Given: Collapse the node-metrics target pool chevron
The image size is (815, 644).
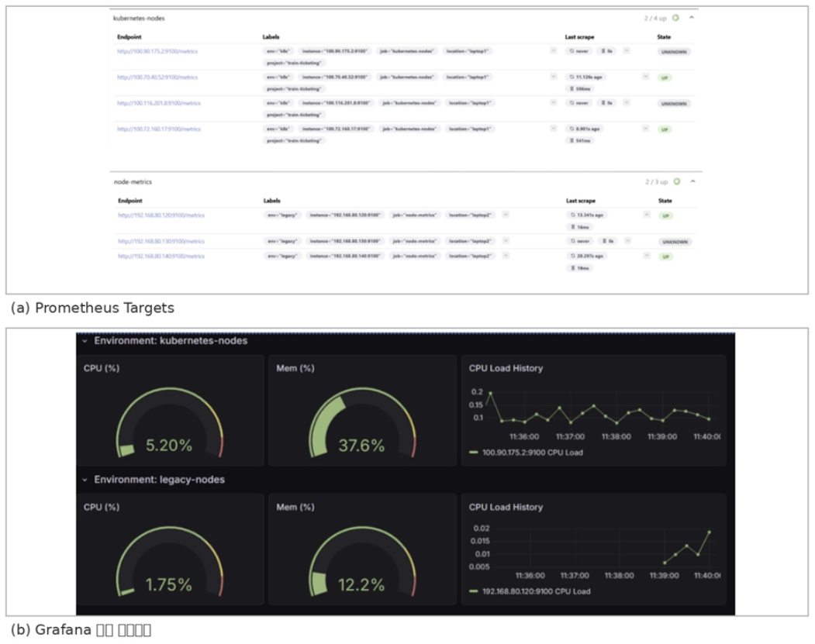Looking at the screenshot, I should pyautogui.click(x=692, y=182).
